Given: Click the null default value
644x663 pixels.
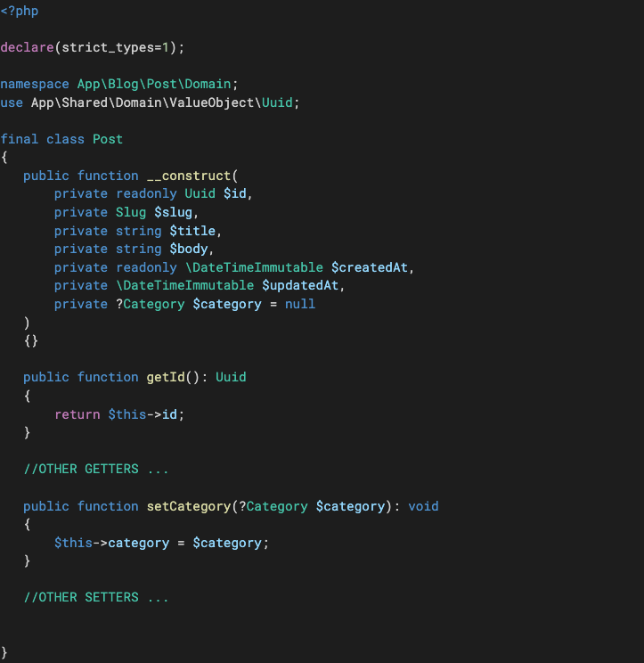Looking at the screenshot, I should tap(300, 304).
